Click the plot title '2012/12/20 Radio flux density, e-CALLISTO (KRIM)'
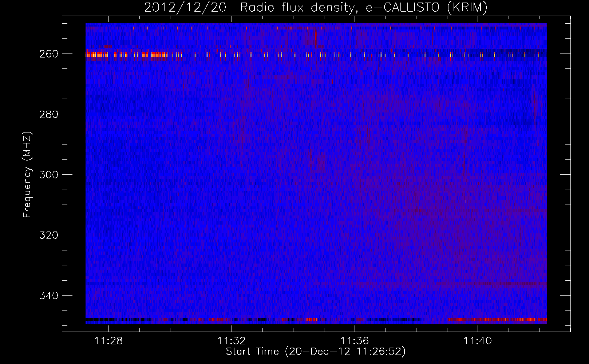 pos(316,7)
